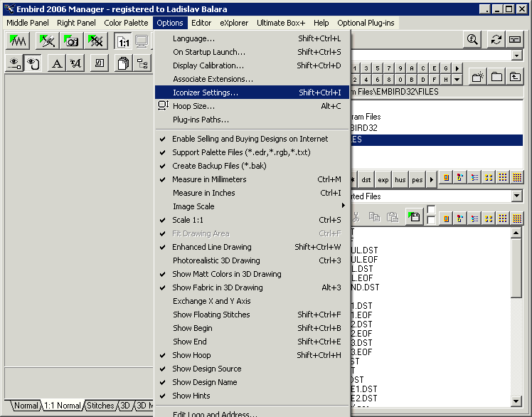Click the eye with slider icon
The width and height of the screenshot is (532, 417).
pyautogui.click(x=14, y=63)
